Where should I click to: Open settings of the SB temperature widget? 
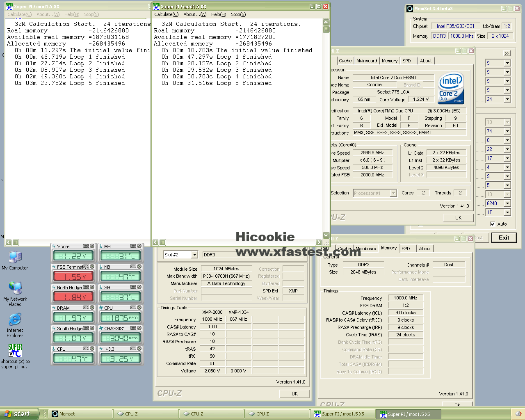coord(133,287)
